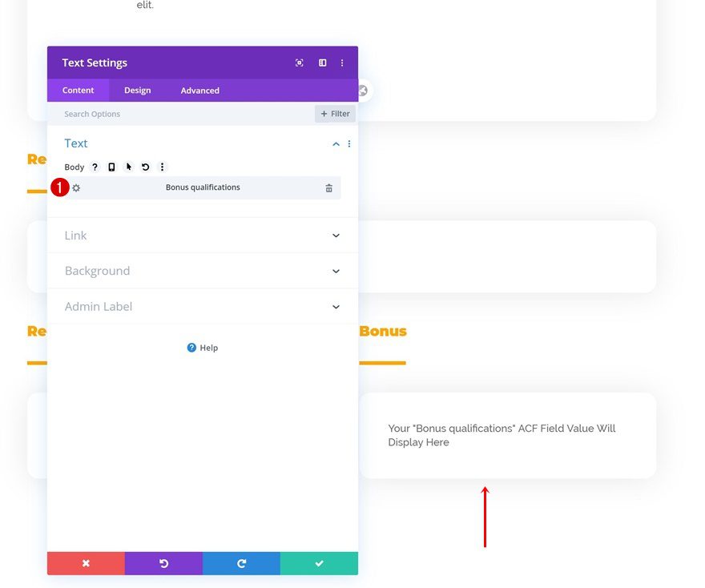Undo the last change
705x588 pixels.
pos(163,563)
